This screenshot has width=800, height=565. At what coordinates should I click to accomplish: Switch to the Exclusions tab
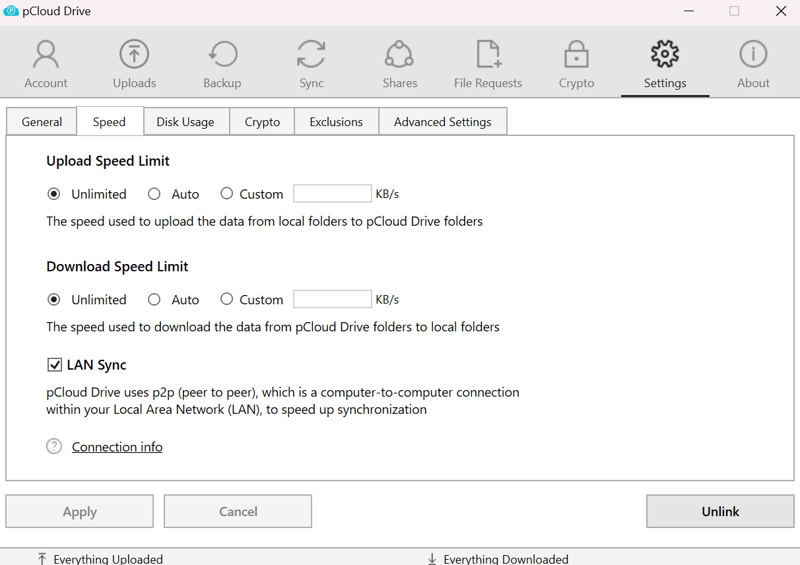pyautogui.click(x=336, y=122)
